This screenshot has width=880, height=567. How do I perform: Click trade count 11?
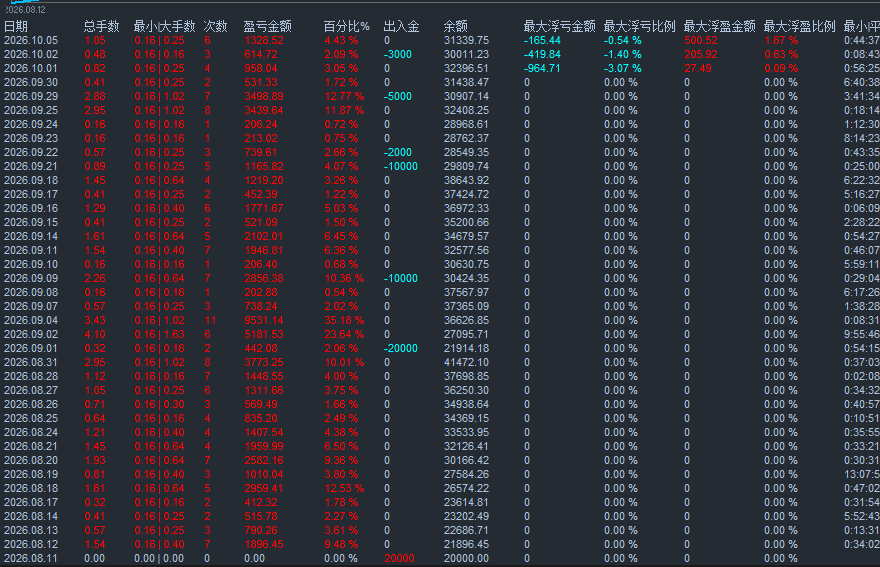[x=210, y=320]
